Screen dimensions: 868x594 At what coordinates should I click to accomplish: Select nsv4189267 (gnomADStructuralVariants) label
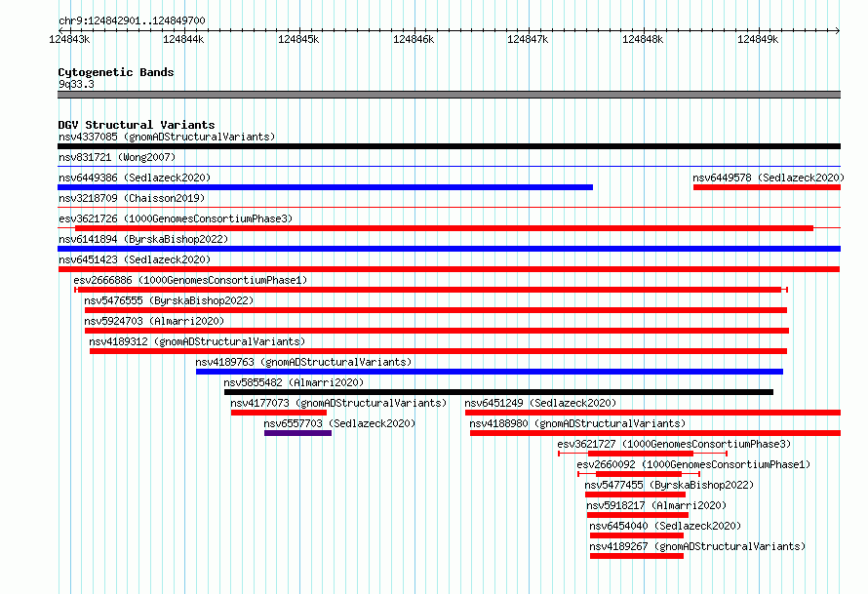(x=697, y=546)
